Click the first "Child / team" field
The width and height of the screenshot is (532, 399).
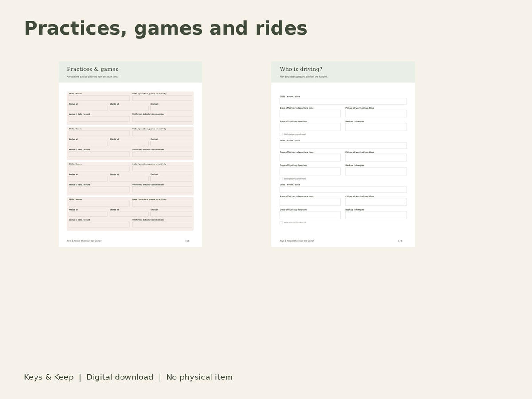click(x=99, y=98)
